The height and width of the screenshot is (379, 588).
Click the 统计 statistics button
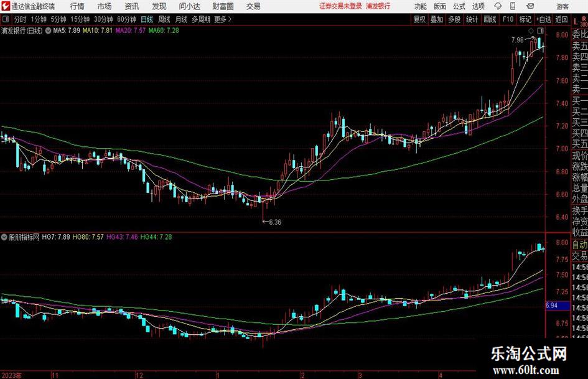tap(472, 19)
